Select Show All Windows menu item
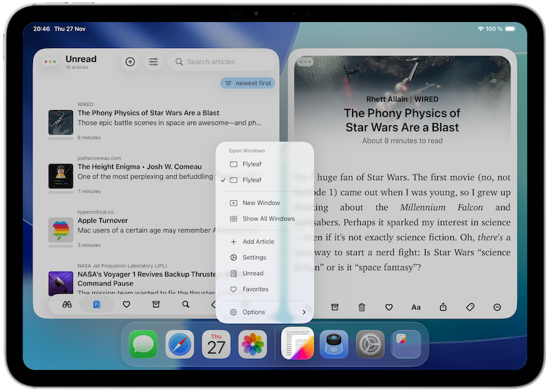This screenshot has width=550, height=392. pyautogui.click(x=268, y=219)
